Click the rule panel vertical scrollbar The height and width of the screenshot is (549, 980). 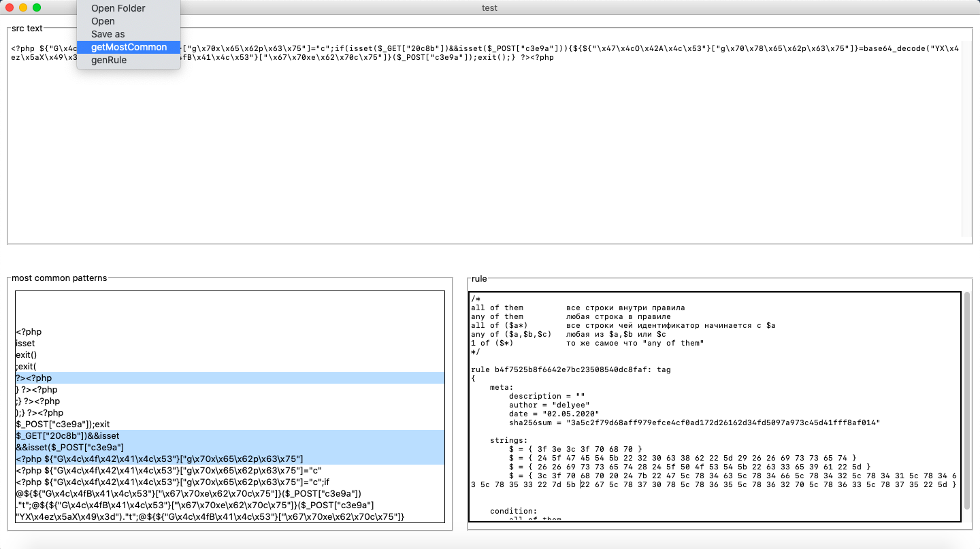pos(967,401)
